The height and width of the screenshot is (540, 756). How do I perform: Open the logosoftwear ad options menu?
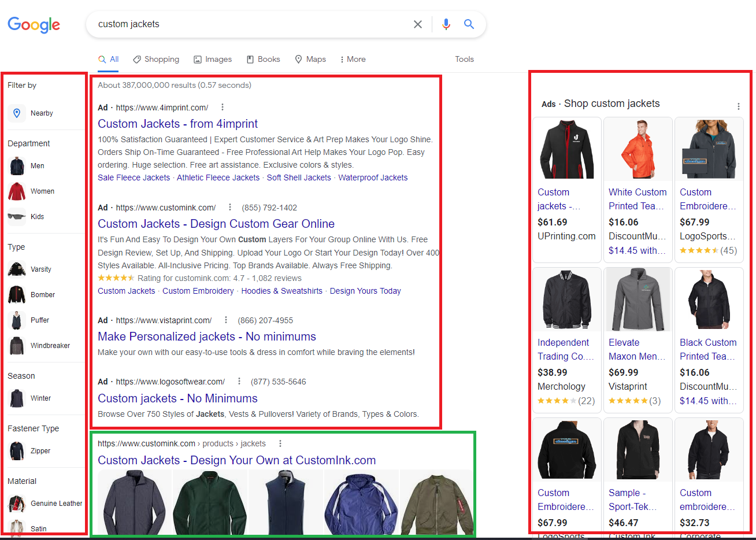point(239,381)
